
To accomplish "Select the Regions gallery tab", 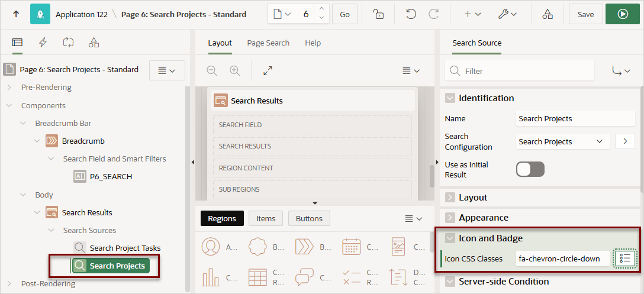I will pos(222,218).
